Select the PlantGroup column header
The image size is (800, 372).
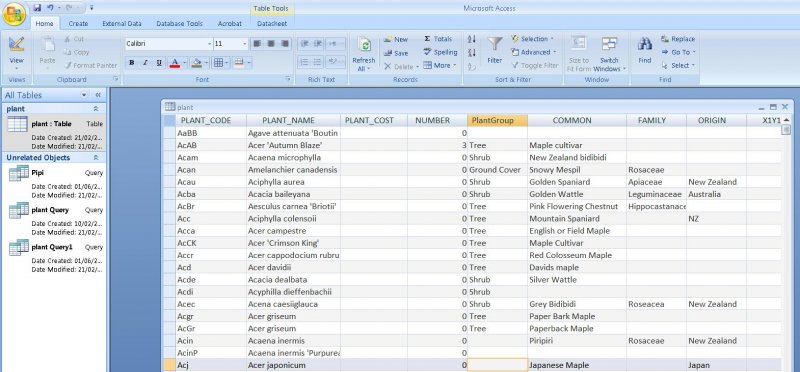coord(497,120)
